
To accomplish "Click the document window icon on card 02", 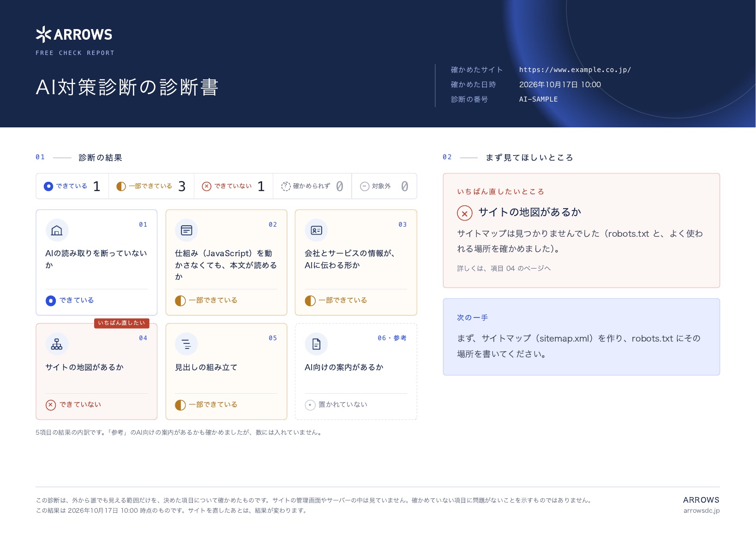I will tap(186, 230).
